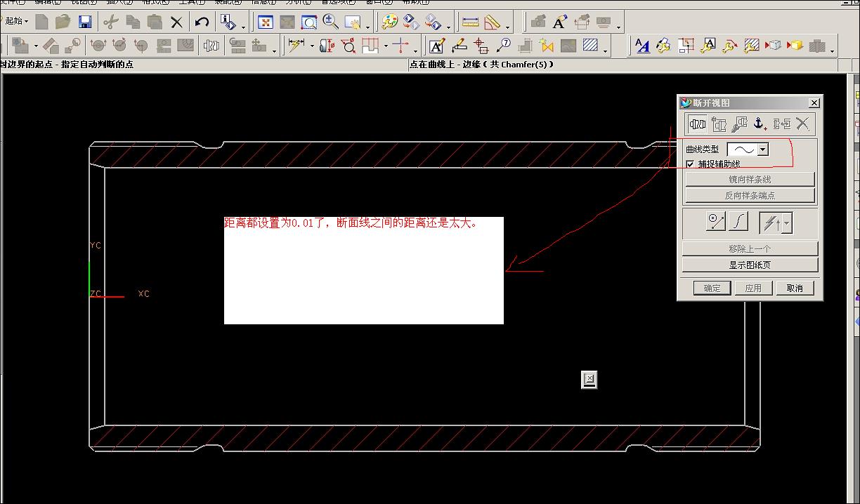Click the Zoom in/out magnifier icon
The image size is (860, 504).
point(331,22)
